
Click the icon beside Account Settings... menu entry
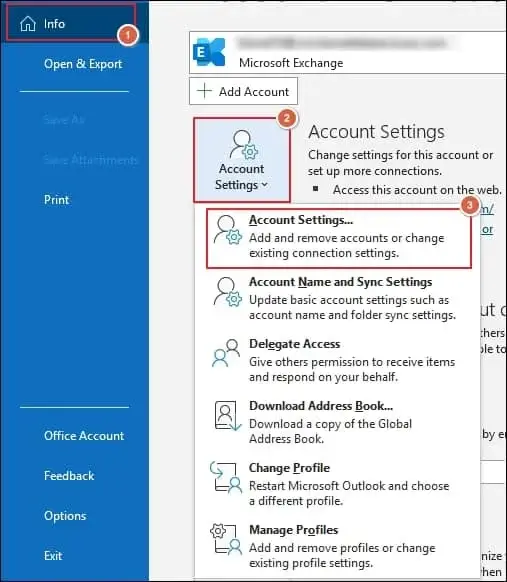(227, 230)
